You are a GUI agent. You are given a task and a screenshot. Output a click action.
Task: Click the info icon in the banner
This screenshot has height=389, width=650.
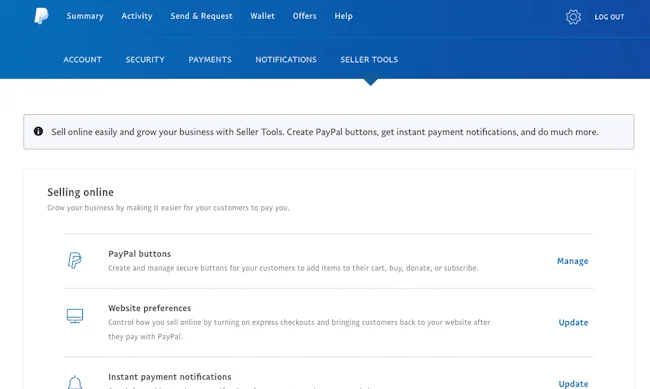pos(38,131)
